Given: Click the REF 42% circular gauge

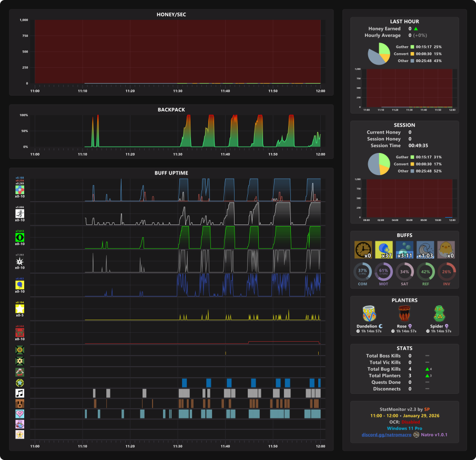Looking at the screenshot, I should click(426, 272).
